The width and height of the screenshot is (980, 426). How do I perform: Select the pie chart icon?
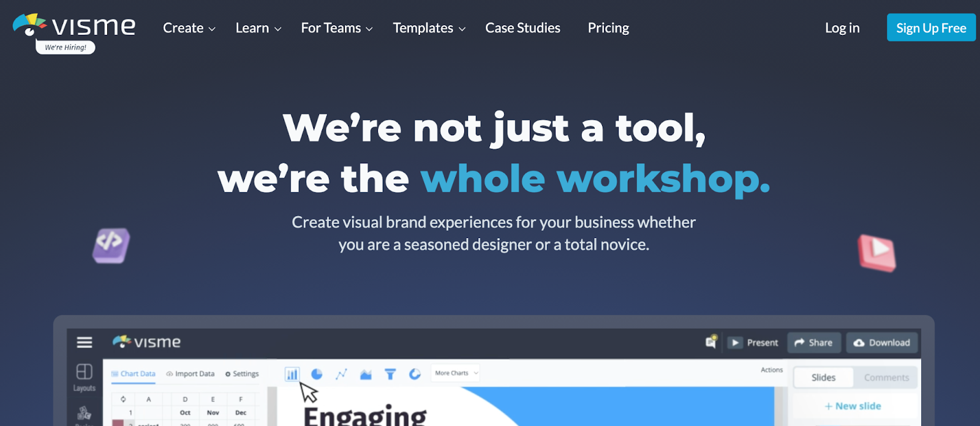coord(317,374)
